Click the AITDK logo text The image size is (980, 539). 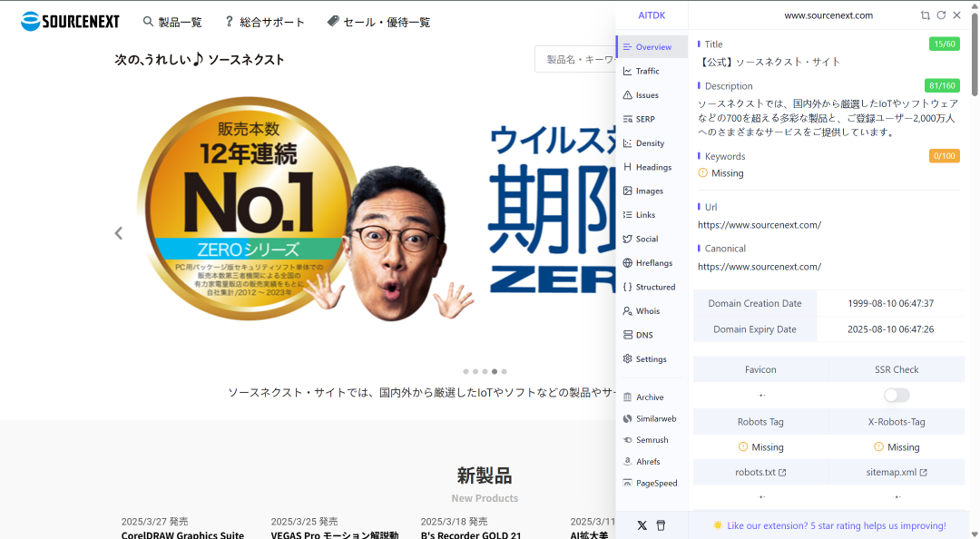652,15
